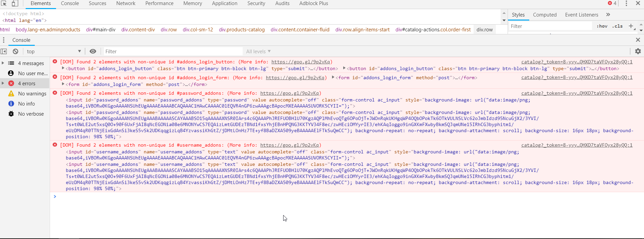Viewport: 644px width, 239px height.
Task: Open the Security tab
Action: (256, 3)
